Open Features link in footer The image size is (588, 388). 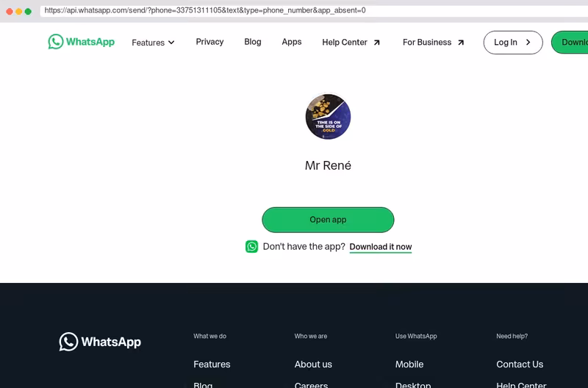[212, 364]
